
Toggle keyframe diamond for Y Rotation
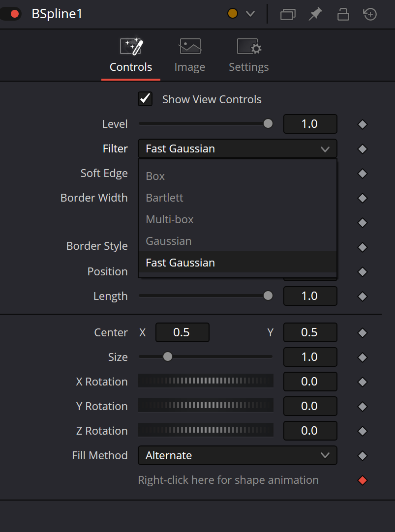(363, 407)
